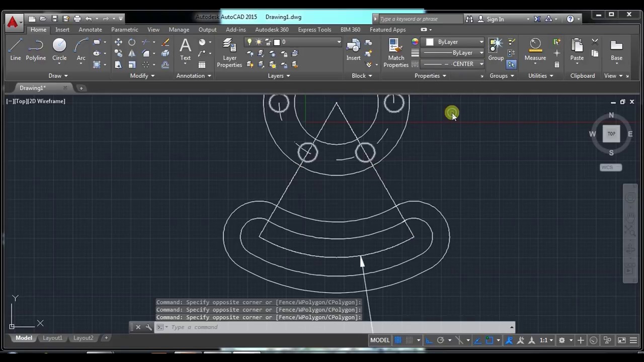The image size is (644, 362).
Task: Toggle ortho mode in status bar
Action: point(429,340)
